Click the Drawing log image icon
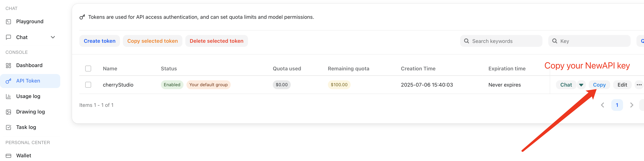Viewport: 644px width, 161px height. (8, 112)
